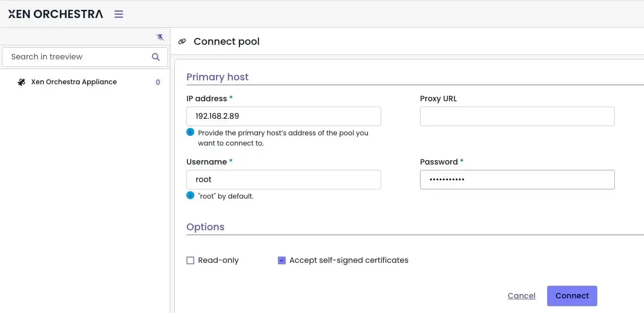
Task: Cancel the pool connection form
Action: [x=521, y=295]
